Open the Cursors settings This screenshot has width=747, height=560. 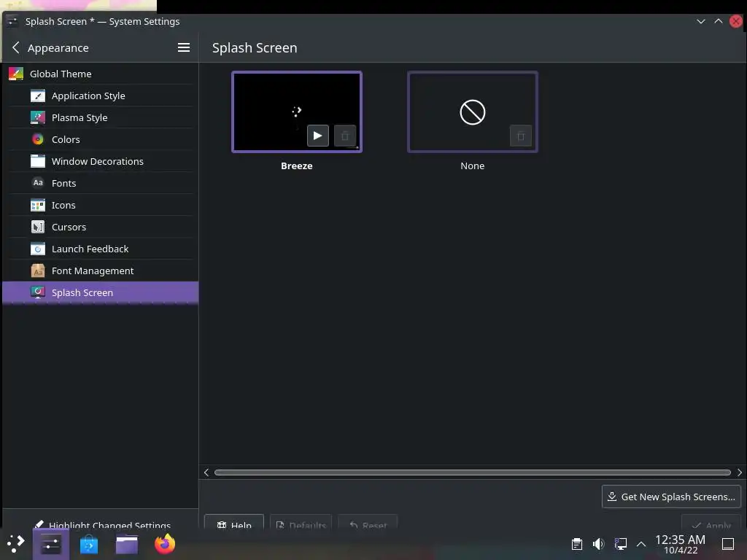[100, 227]
